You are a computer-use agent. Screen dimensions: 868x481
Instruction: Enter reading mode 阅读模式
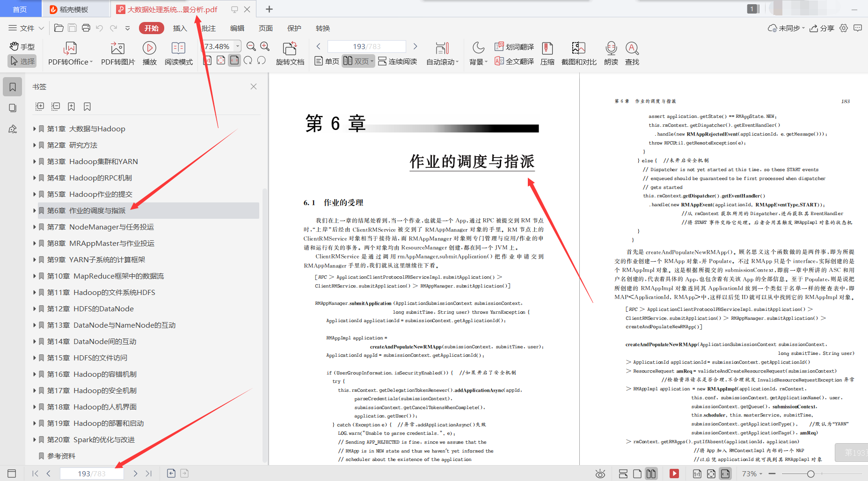tap(178, 54)
